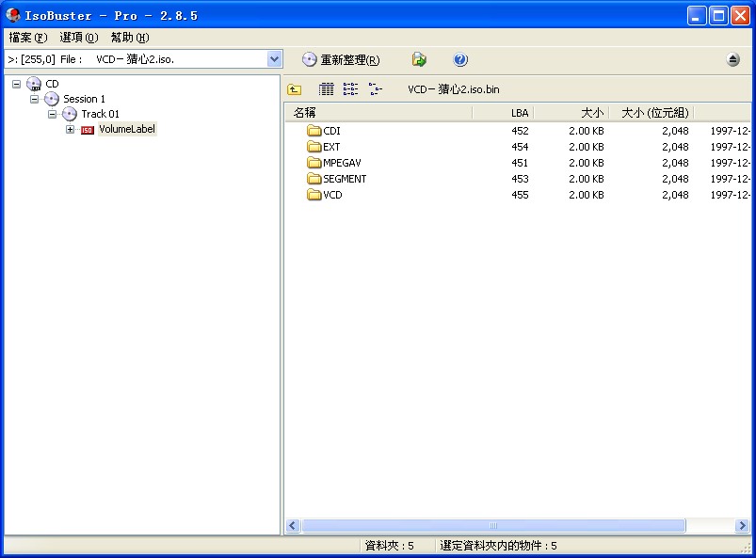Select the MPEGAV folder row
756x558 pixels.
point(518,163)
